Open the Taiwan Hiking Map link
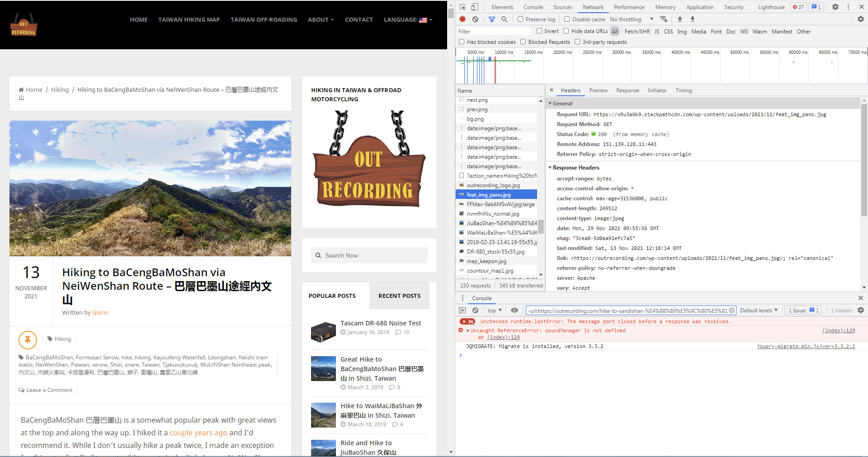Screen dimensions: 868x457 coord(189,19)
